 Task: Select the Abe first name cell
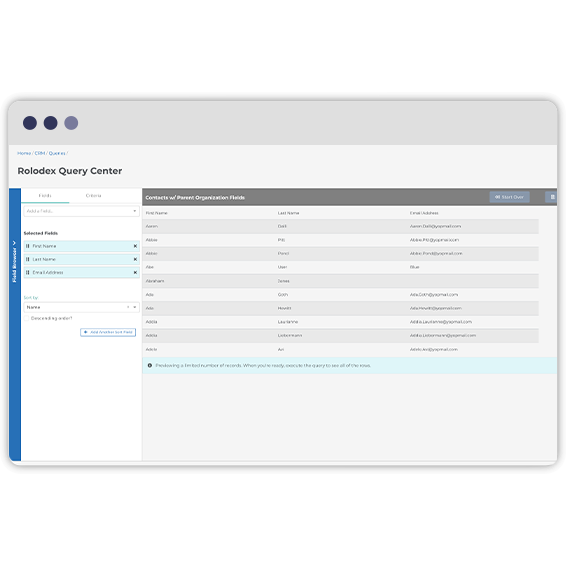click(x=150, y=267)
